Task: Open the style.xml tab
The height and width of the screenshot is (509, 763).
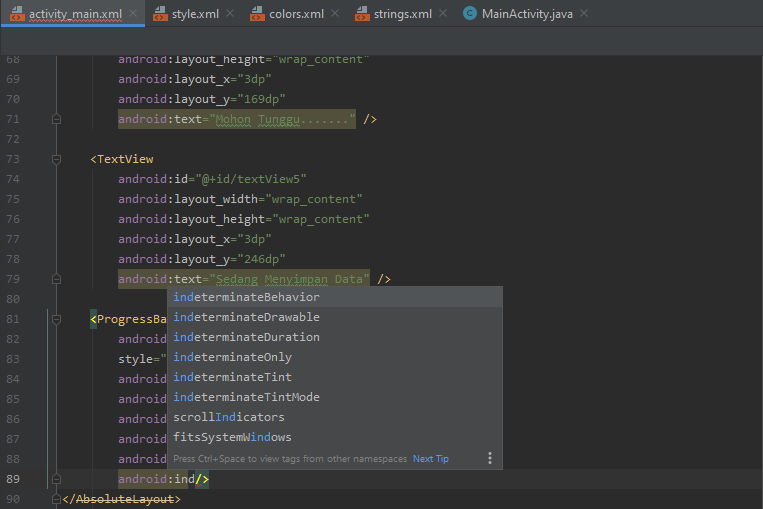Action: (195, 14)
